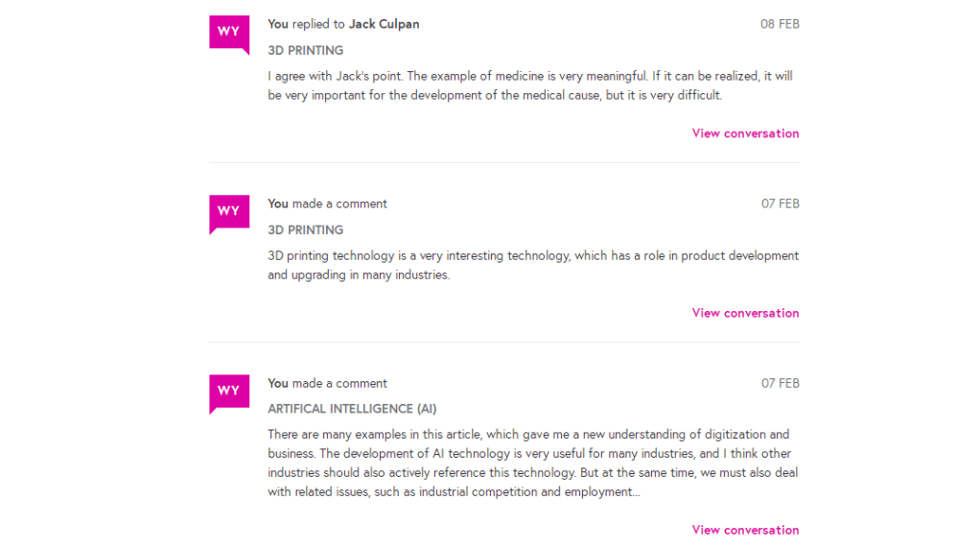Click "You" in the Artifical Intelligence comment entry
This screenshot has height=548, width=980.
(278, 383)
